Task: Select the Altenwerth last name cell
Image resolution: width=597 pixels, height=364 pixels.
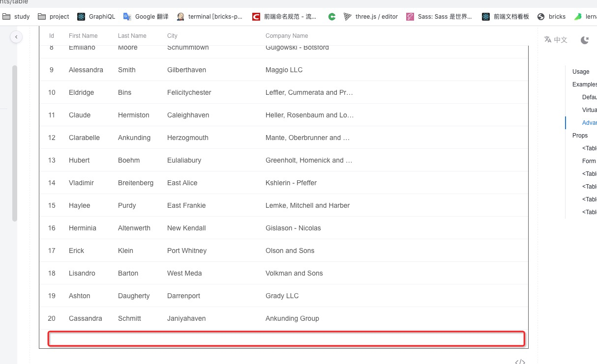Action: (x=134, y=228)
